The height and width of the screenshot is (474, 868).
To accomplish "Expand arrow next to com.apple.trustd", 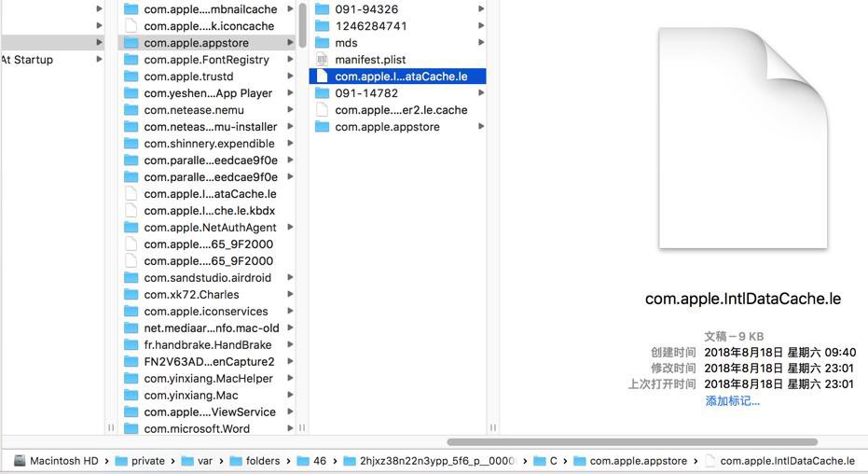I will click(290, 77).
